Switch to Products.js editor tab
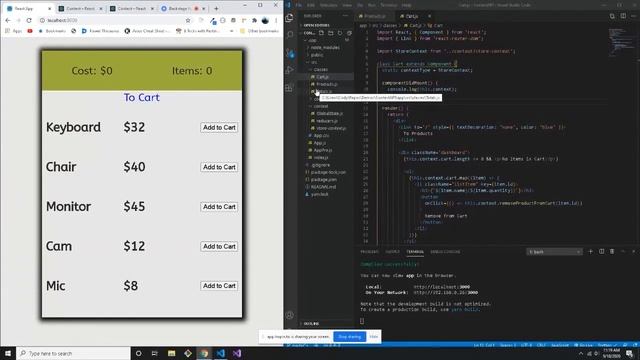This screenshot has height=360, width=640. pos(374,16)
